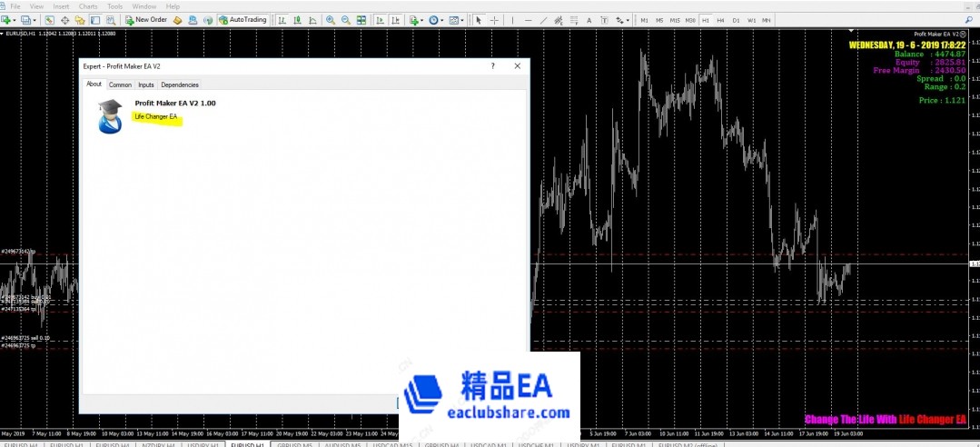This screenshot has width=980, height=447.
Task: Select the trendline drawing tool
Action: [545, 19]
